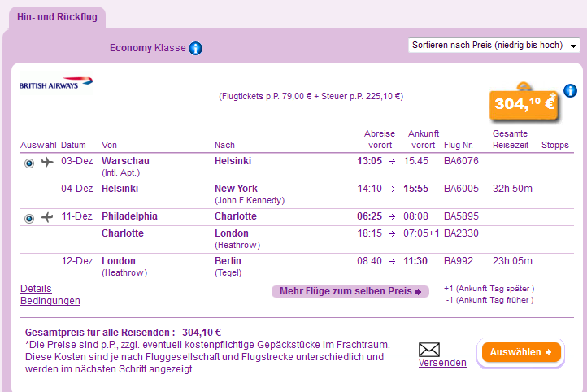This screenshot has height=392, width=587.
Task: Click the Flugtickets p.P. 79,00 € tax breakdown
Action: 311,96
